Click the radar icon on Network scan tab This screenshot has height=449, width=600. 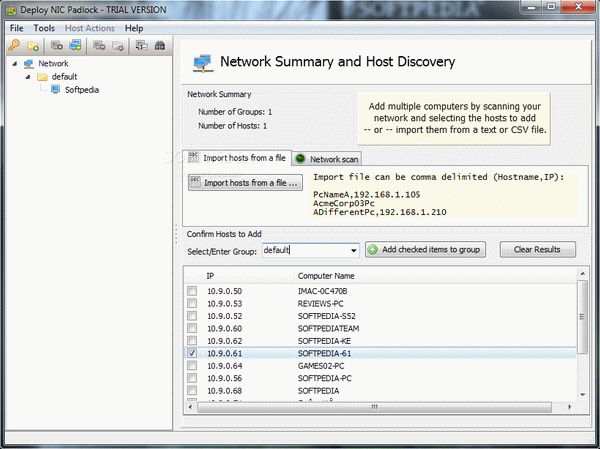coord(300,159)
